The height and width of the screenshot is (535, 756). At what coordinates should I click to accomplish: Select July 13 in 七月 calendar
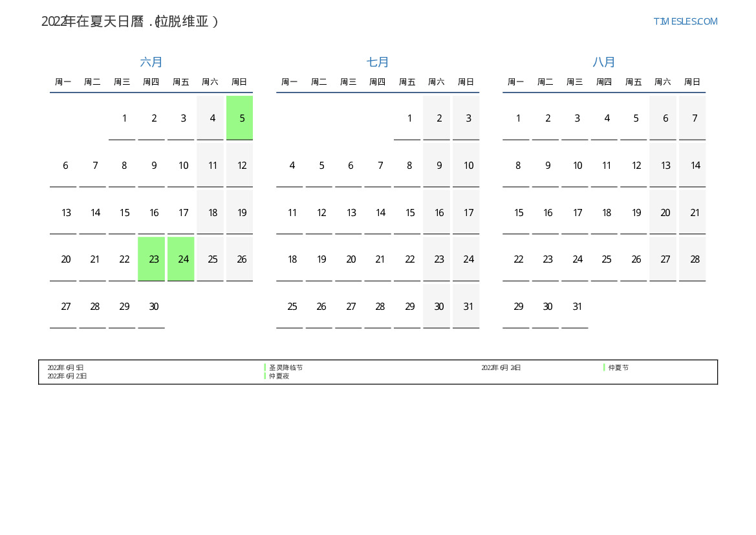click(348, 212)
